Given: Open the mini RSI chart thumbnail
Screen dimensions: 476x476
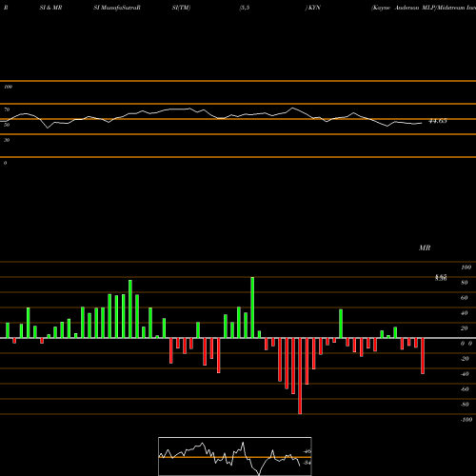Looking at the screenshot, I should (235, 456).
